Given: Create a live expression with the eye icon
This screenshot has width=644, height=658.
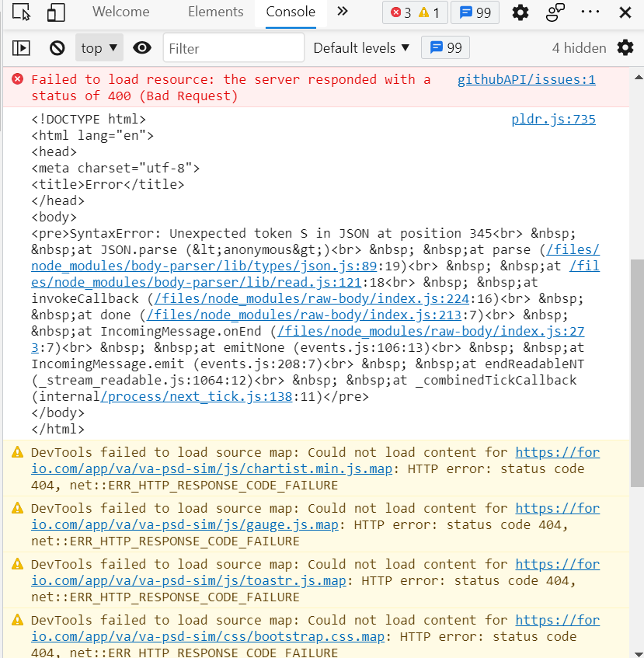Looking at the screenshot, I should (x=142, y=47).
